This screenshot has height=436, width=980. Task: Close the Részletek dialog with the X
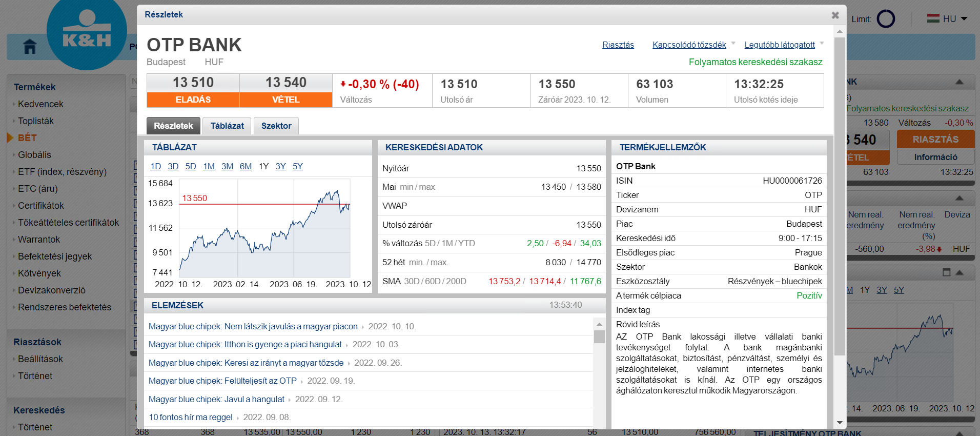tap(835, 15)
